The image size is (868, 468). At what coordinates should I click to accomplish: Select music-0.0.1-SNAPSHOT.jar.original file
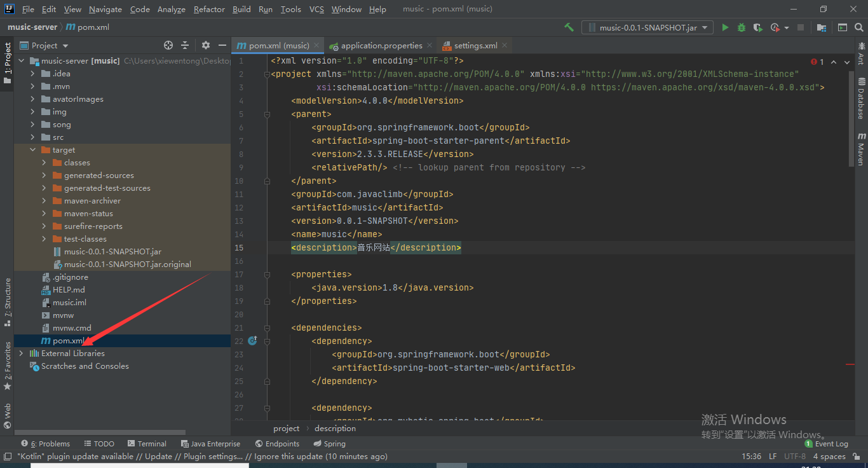tap(122, 265)
